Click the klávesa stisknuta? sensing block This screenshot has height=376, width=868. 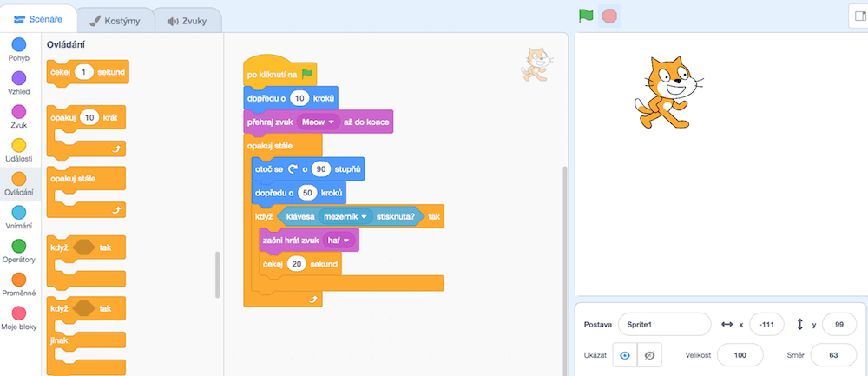click(x=350, y=216)
